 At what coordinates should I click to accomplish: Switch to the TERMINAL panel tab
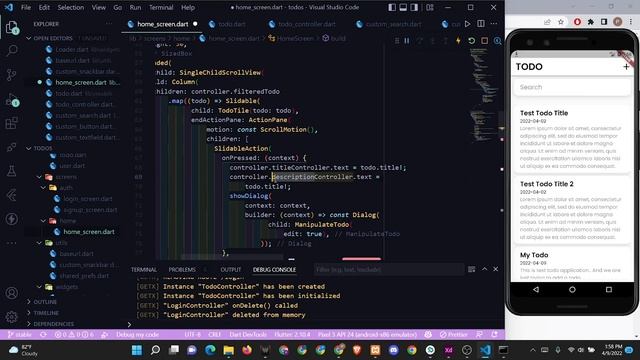[x=144, y=270]
